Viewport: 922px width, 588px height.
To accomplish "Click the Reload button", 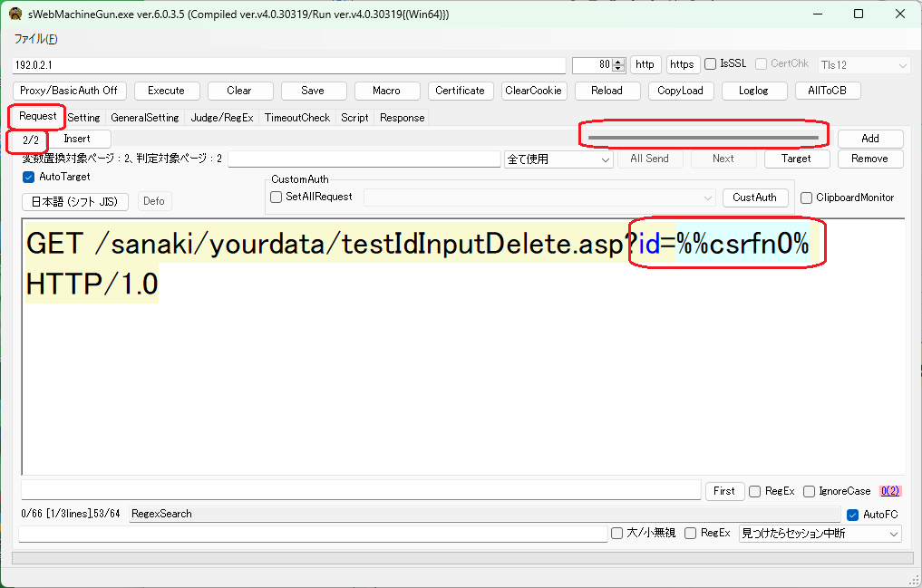I will (607, 91).
